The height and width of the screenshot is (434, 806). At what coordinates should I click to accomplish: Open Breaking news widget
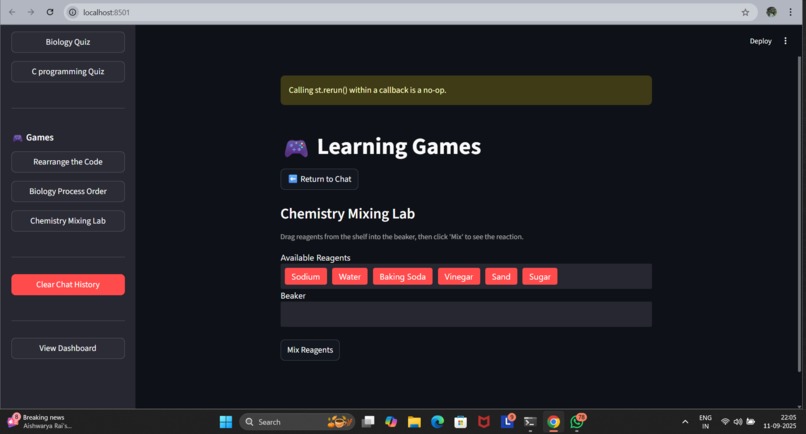[39, 421]
